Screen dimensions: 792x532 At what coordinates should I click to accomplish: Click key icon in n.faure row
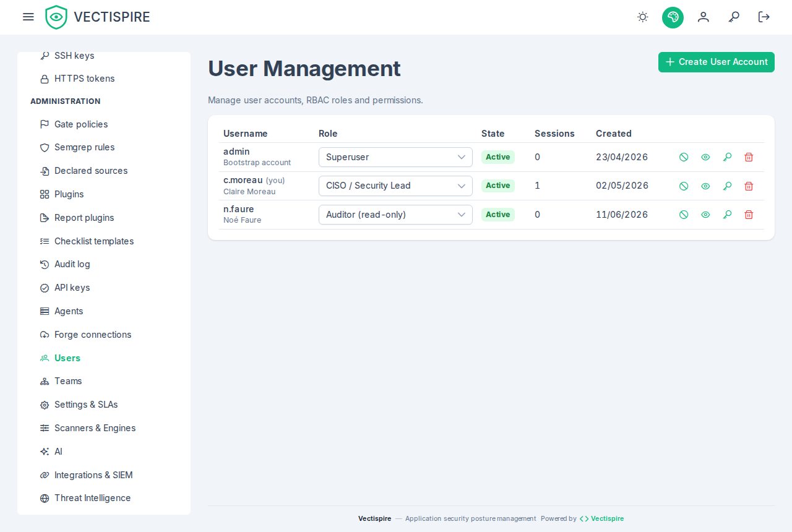(727, 215)
